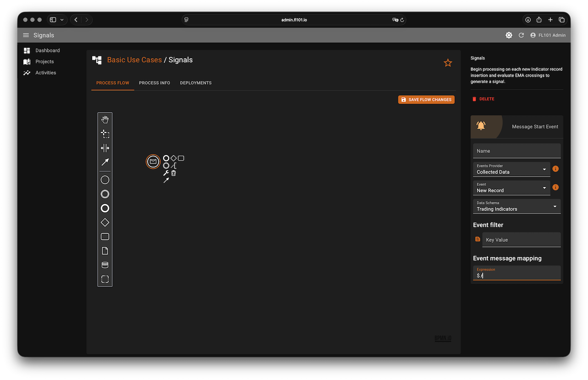Select the Hand tool in palette
588x380 pixels.
click(105, 120)
